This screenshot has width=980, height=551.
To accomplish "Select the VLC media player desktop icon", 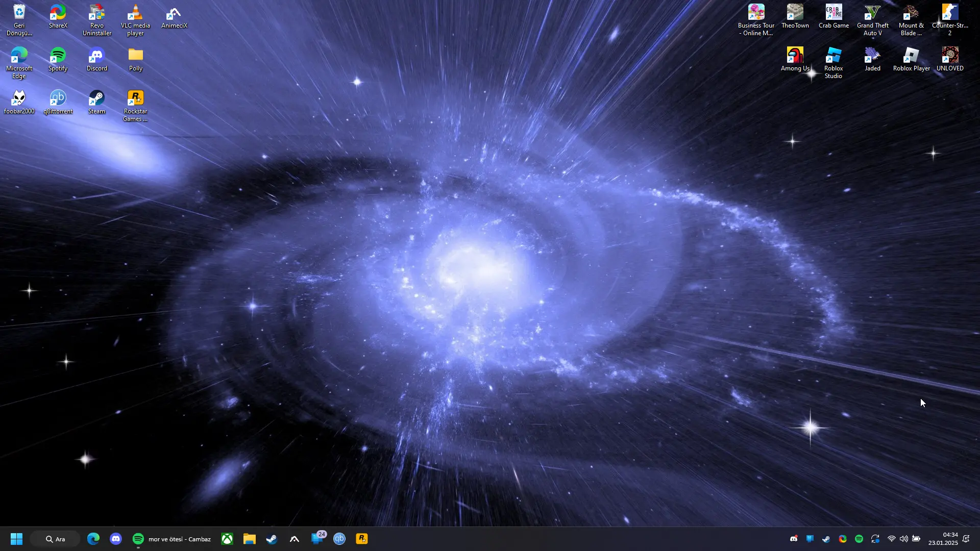I will coord(135,20).
